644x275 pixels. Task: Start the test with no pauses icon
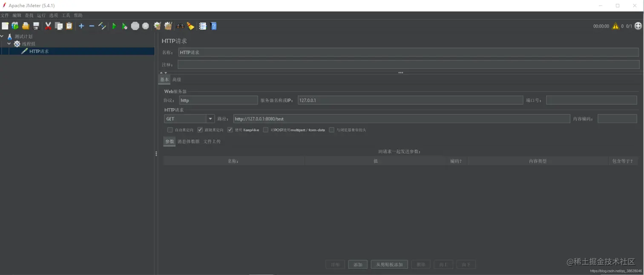pos(124,26)
